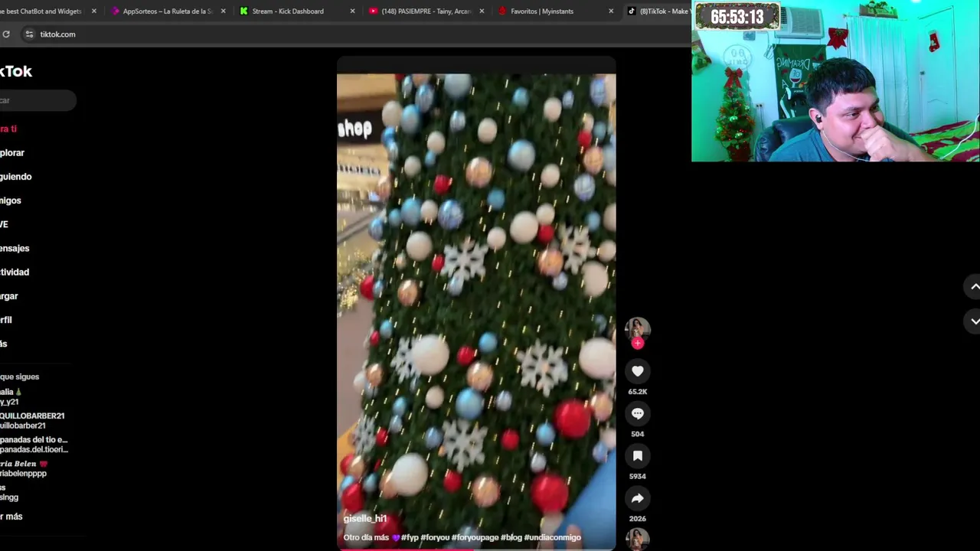Save video with the bookmark icon

coord(638,456)
